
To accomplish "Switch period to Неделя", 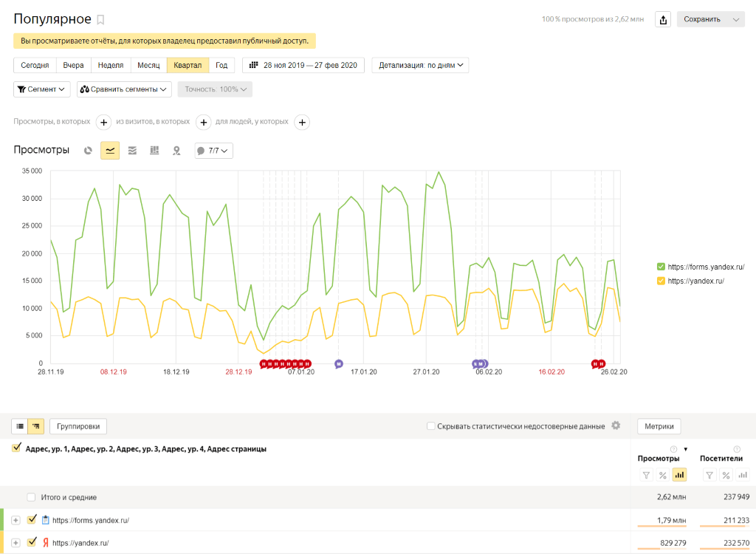I will 111,65.
